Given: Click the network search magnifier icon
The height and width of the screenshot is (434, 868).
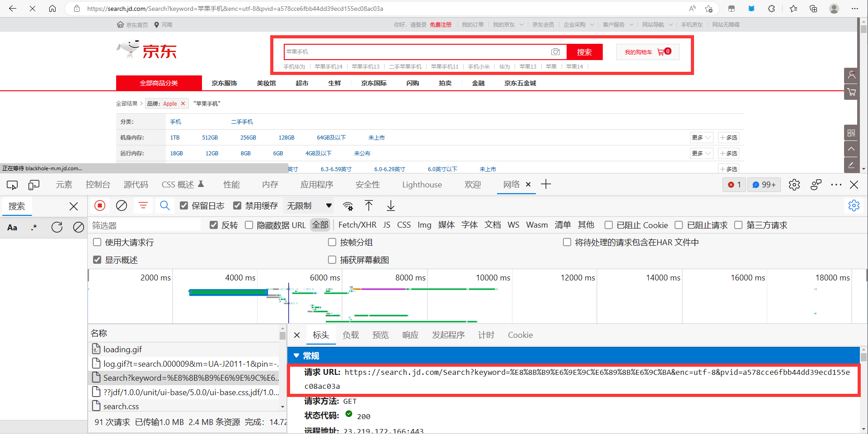Looking at the screenshot, I should click(165, 206).
